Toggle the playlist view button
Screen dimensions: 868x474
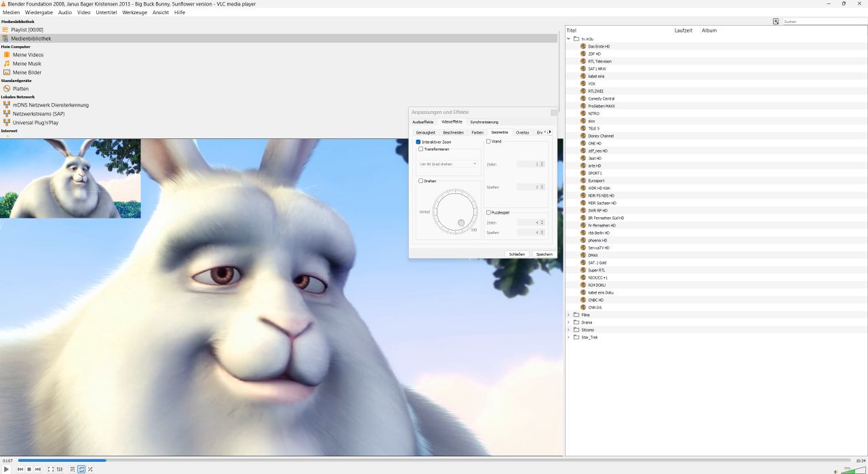point(73,469)
